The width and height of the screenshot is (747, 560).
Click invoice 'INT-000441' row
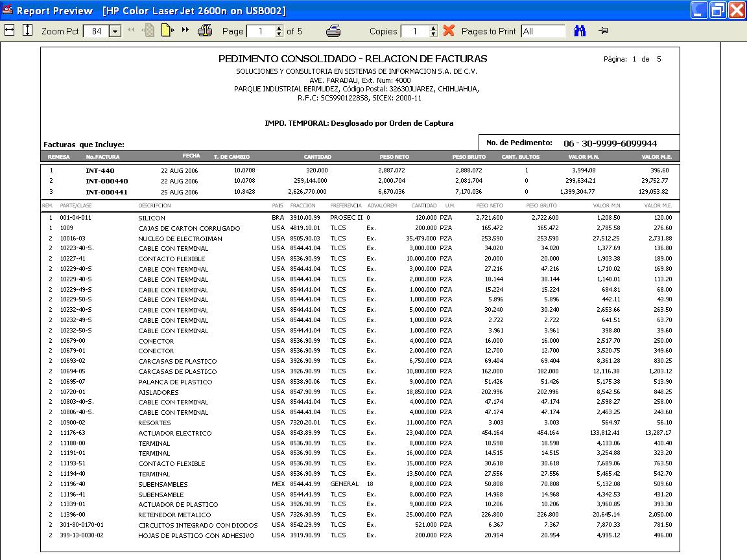107,192
